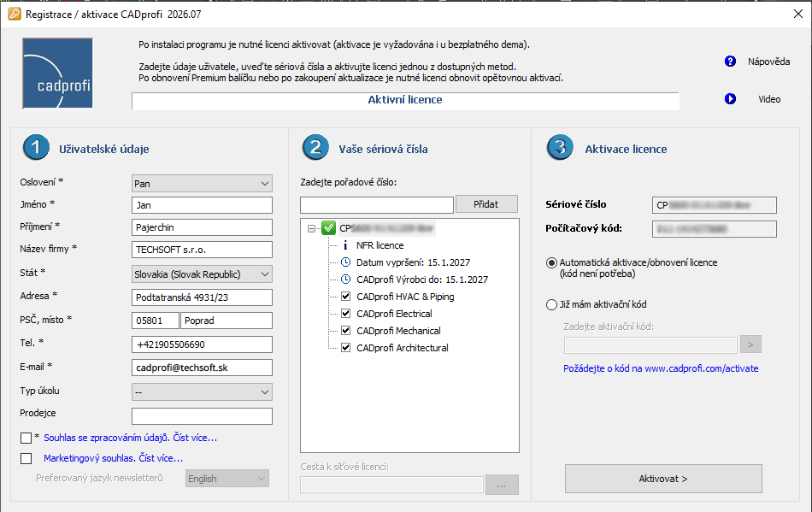Image resolution: width=812 pixels, height=512 pixels.
Task: Collapse the serial number tree node
Action: (x=312, y=228)
